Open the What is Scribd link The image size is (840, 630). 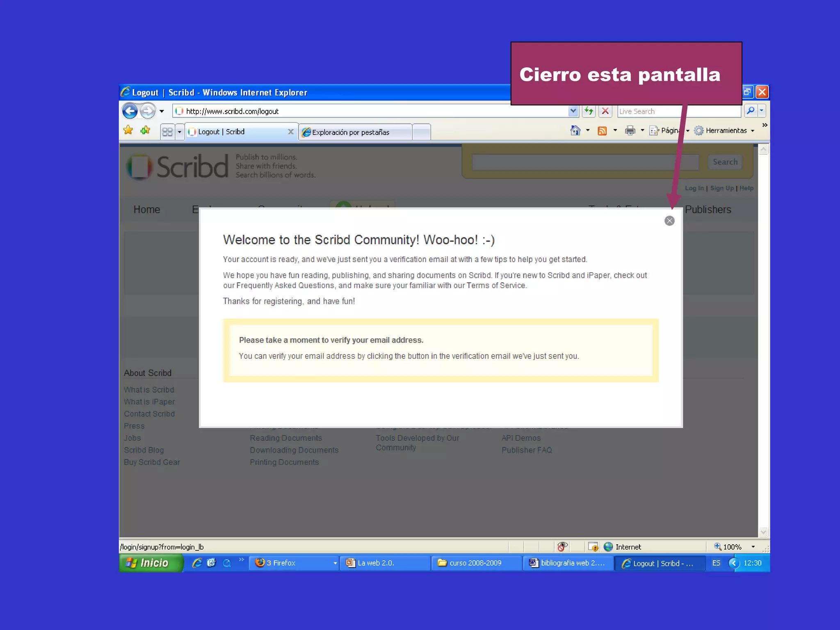(149, 390)
